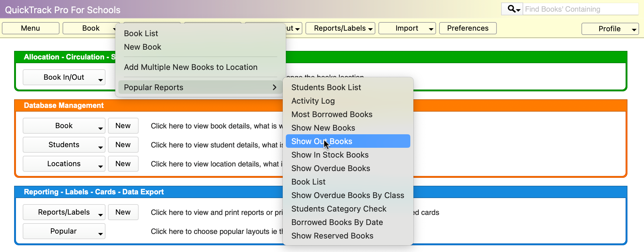Choose Add Multiple New Books to Location
Screen dimensions: 644x252
click(x=190, y=67)
